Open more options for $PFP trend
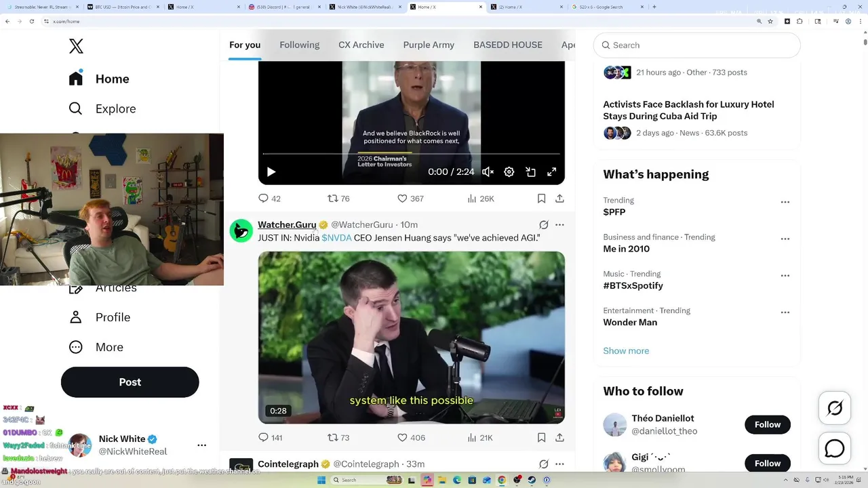This screenshot has height=488, width=868. 785,202
